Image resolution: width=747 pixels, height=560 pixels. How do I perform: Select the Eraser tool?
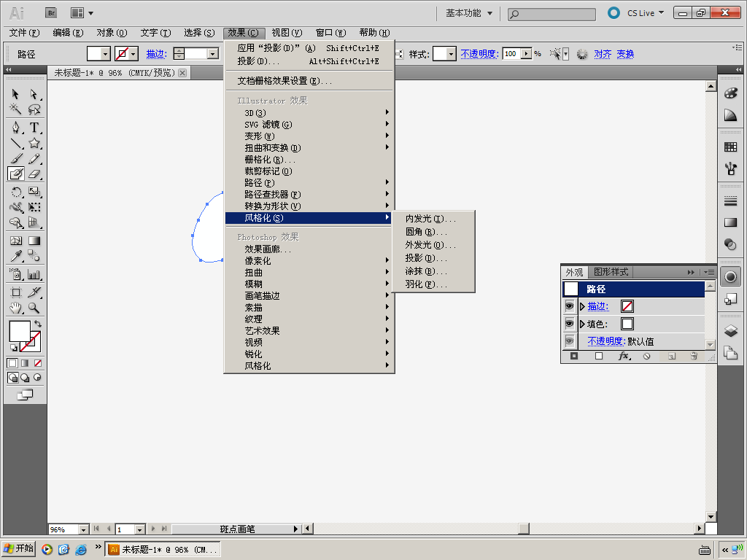pyautogui.click(x=34, y=174)
